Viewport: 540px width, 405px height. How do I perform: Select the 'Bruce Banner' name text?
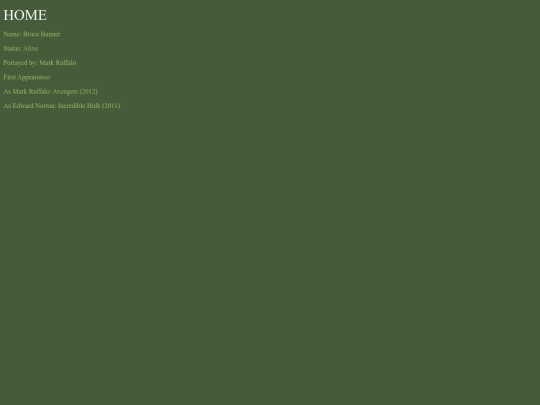tap(42, 34)
